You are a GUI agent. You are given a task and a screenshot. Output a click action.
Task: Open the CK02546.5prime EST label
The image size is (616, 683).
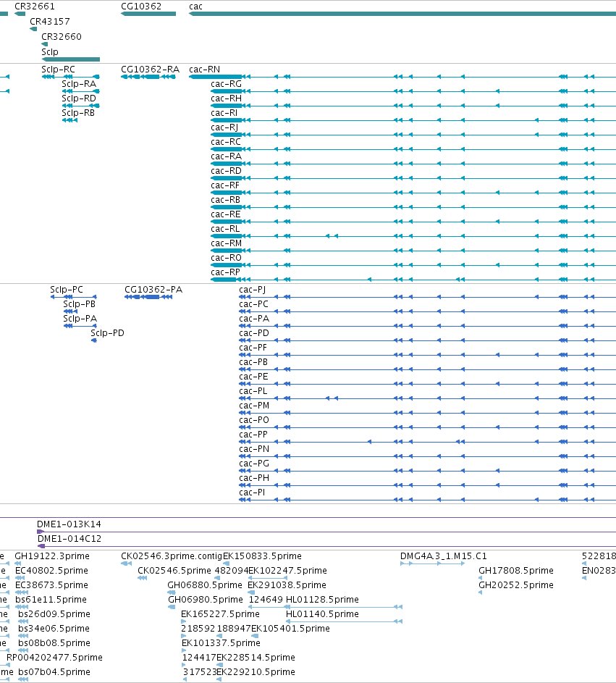point(174,571)
